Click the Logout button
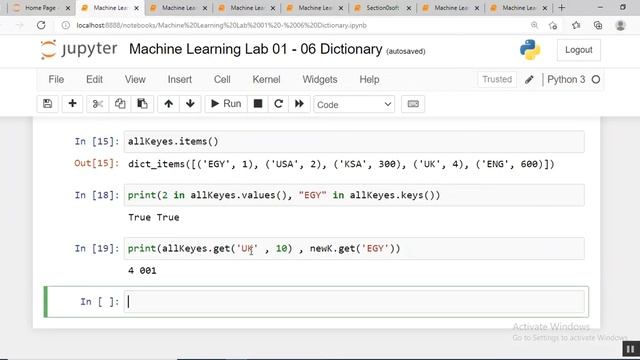 click(x=578, y=50)
